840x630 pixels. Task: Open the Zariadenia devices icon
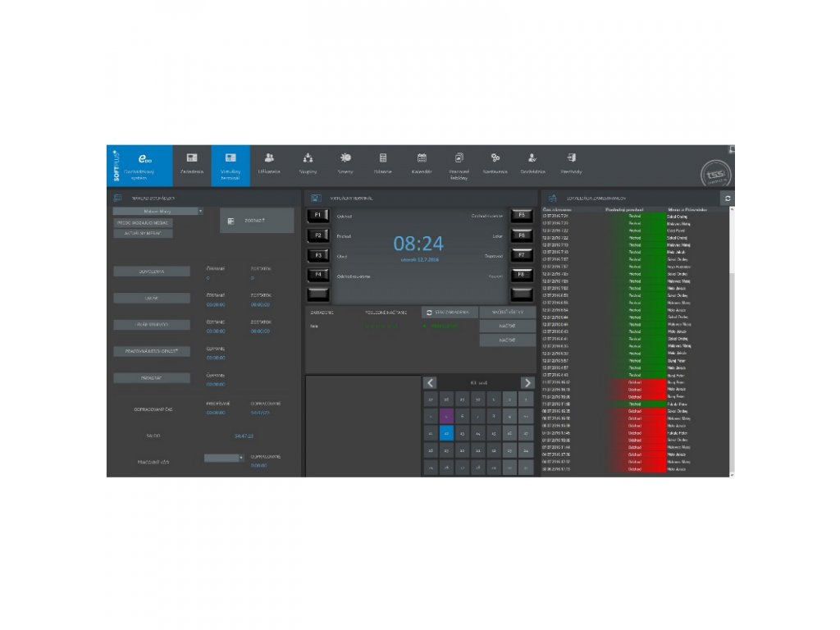192,164
